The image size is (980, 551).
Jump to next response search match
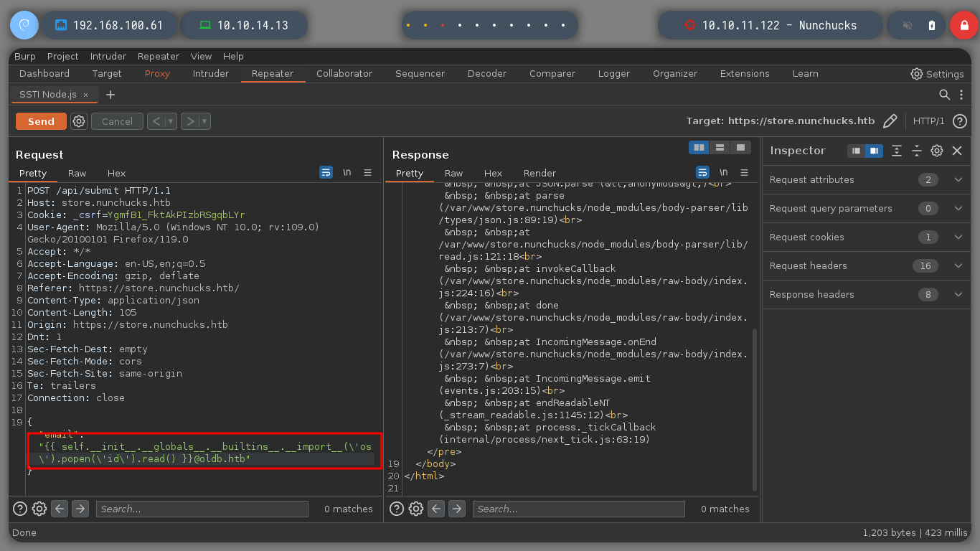[457, 509]
